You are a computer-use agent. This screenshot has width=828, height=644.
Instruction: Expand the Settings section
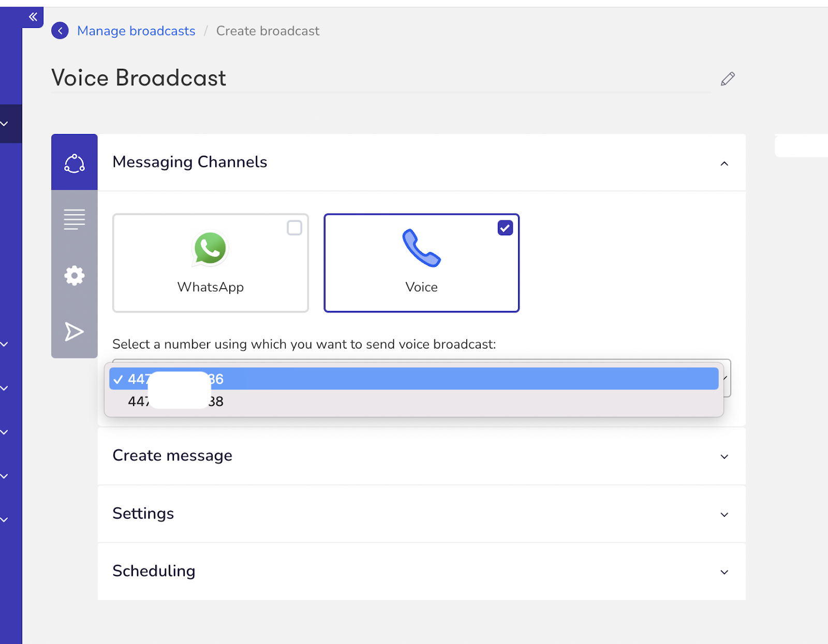724,515
